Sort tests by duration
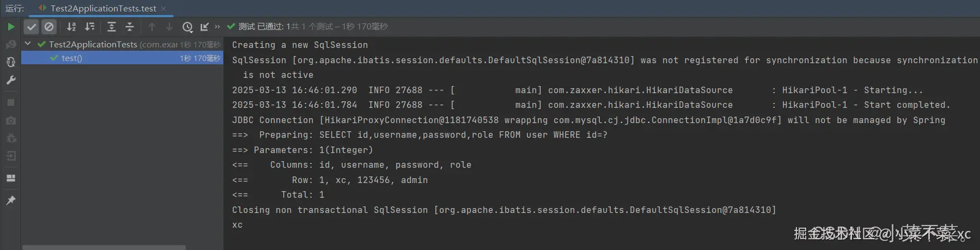The image size is (980, 250). pyautogui.click(x=90, y=27)
